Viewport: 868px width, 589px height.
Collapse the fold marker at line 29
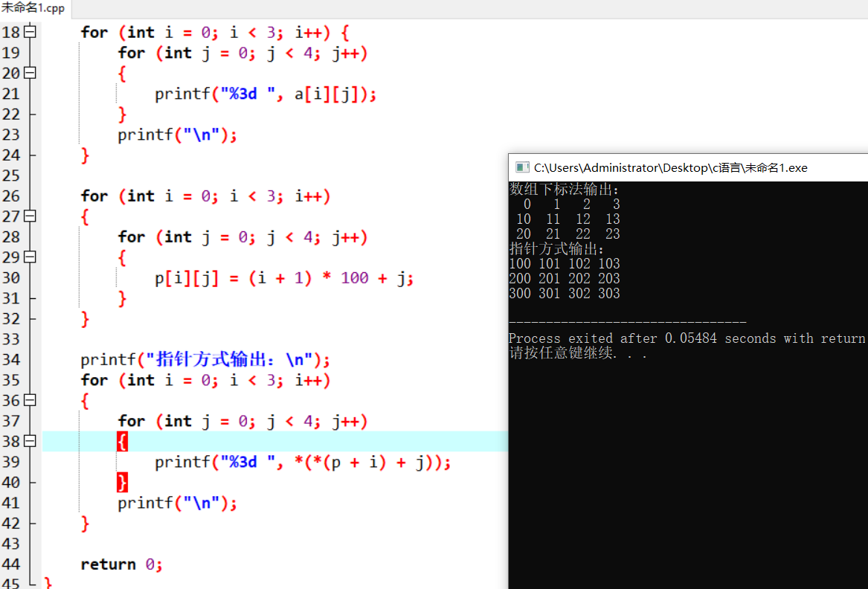click(x=30, y=257)
